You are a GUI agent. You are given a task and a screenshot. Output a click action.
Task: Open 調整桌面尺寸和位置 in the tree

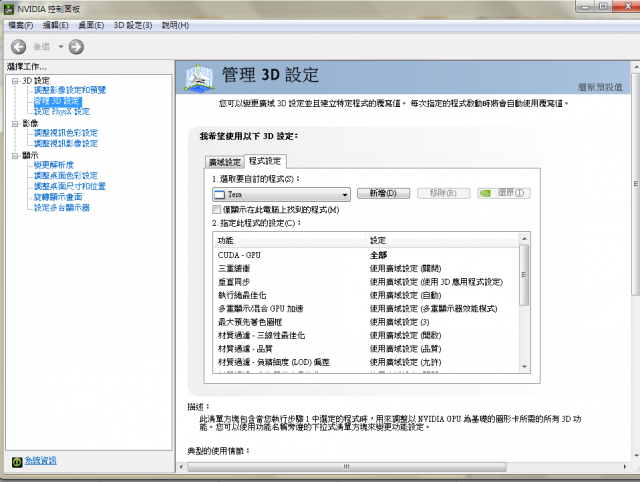pyautogui.click(x=70, y=186)
